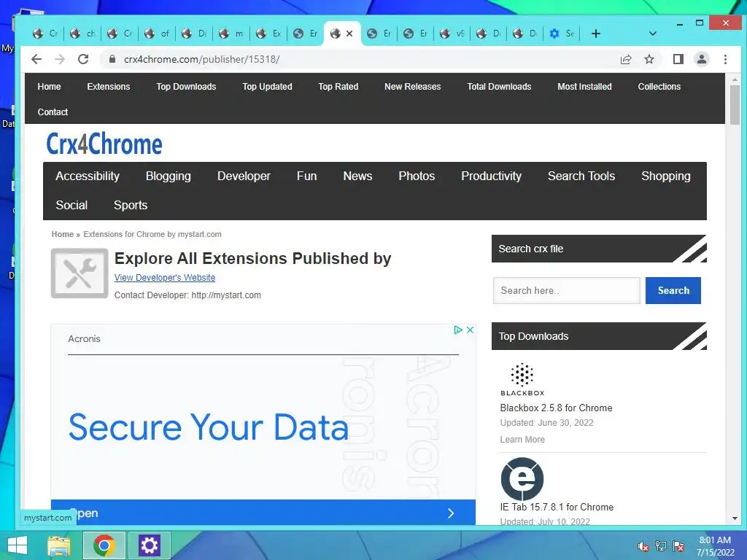Open the Windows Start button
Viewport: 747px width, 560px height.
pos(18,545)
